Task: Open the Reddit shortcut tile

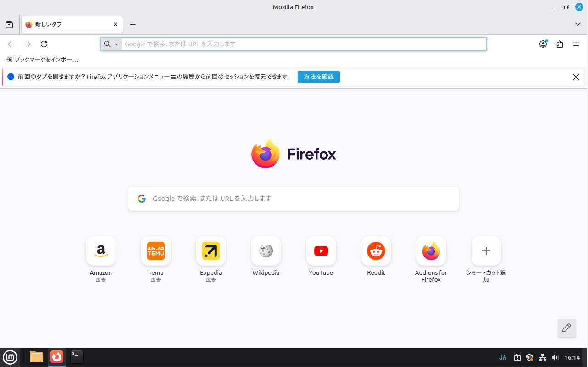Action: click(x=376, y=251)
